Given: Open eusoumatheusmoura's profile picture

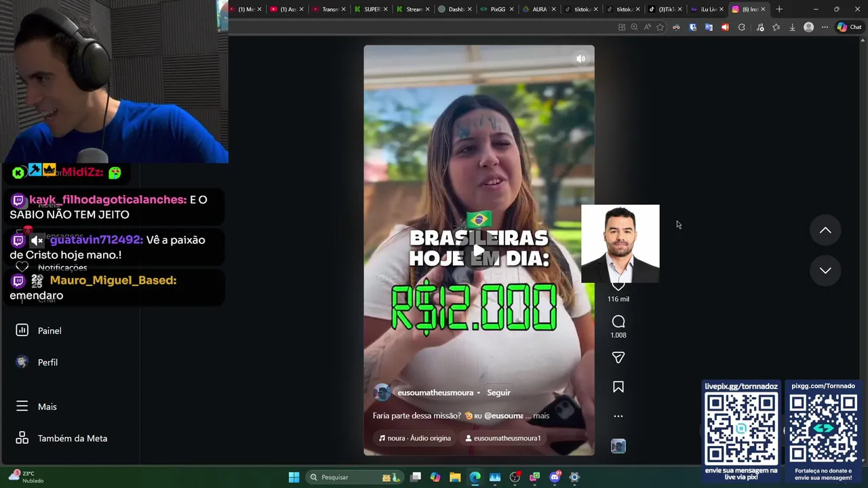Looking at the screenshot, I should pos(382,392).
